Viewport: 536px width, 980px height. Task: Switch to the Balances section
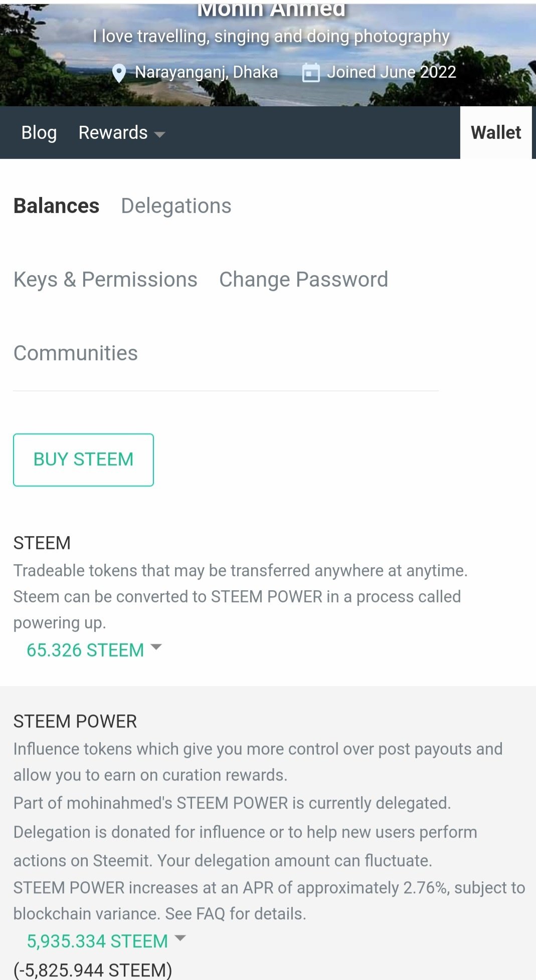[x=57, y=206]
